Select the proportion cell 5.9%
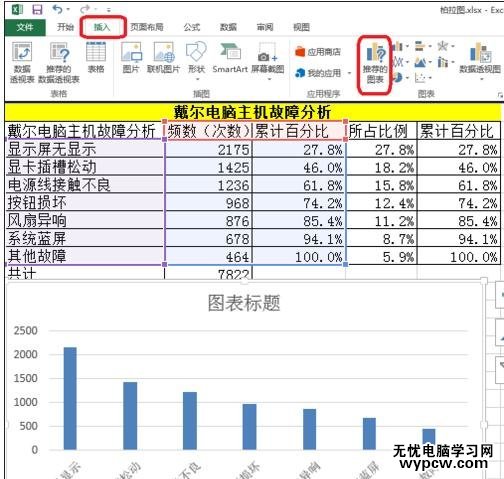The height and width of the screenshot is (479, 504). (382, 257)
